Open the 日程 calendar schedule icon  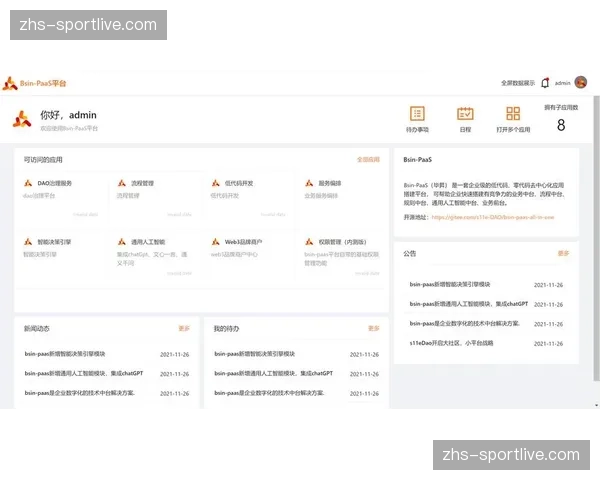pyautogui.click(x=465, y=114)
